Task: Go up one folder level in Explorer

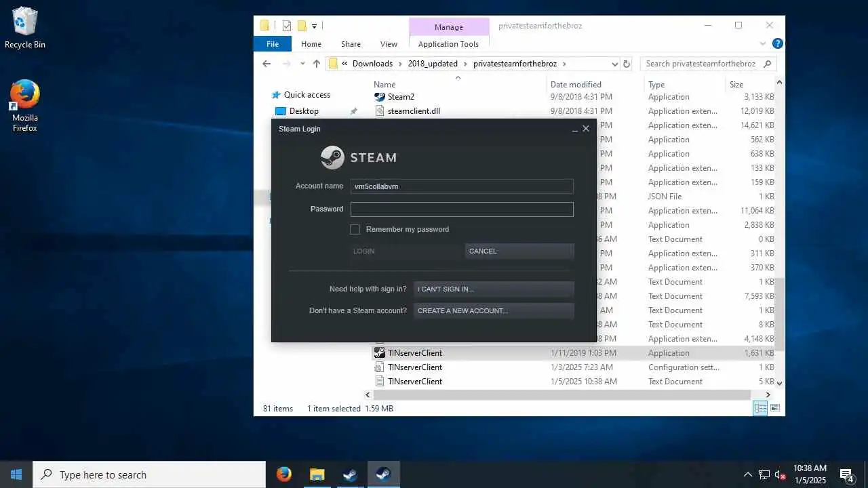Action: [317, 64]
